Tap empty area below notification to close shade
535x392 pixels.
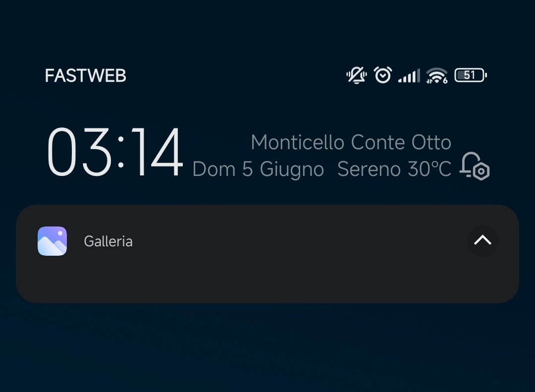267,348
